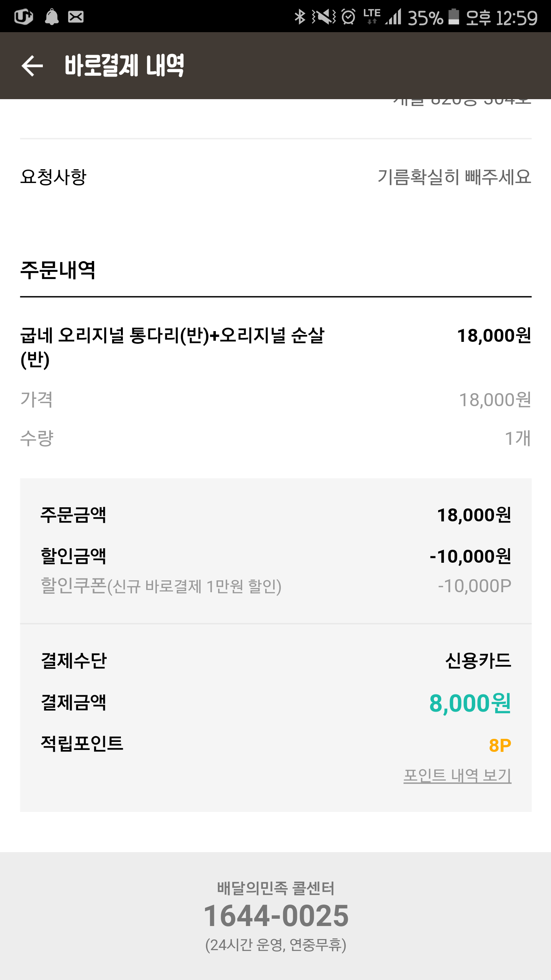Viewport: 551px width, 980px height.
Task: Tap the U+ carrier icon in status bar
Action: (x=23, y=17)
